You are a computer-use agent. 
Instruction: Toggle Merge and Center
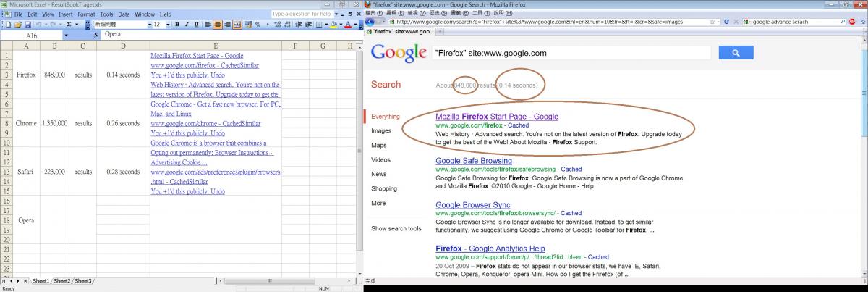coord(237,25)
